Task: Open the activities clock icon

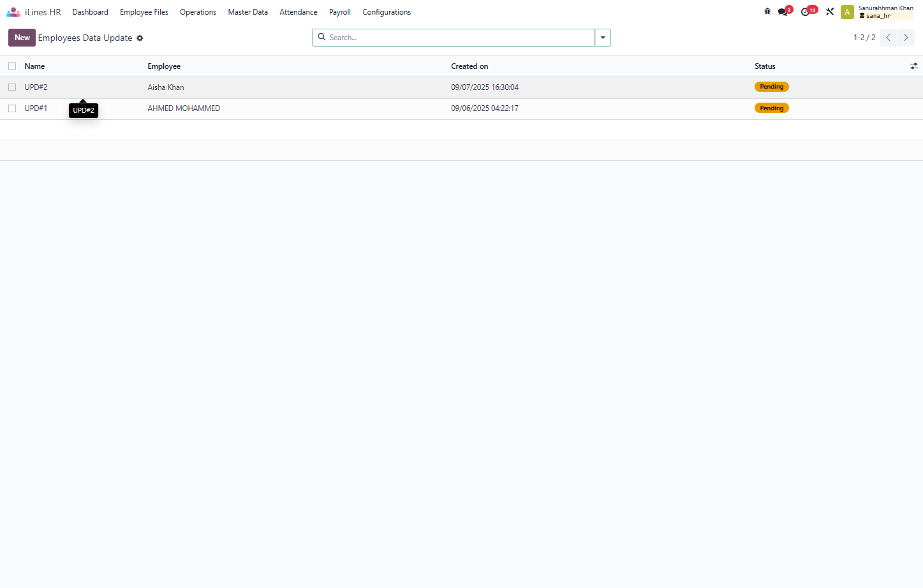Action: [806, 11]
